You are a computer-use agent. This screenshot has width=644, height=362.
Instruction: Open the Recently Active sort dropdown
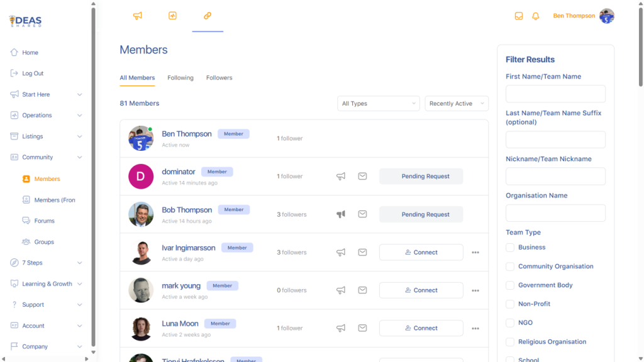pos(457,104)
